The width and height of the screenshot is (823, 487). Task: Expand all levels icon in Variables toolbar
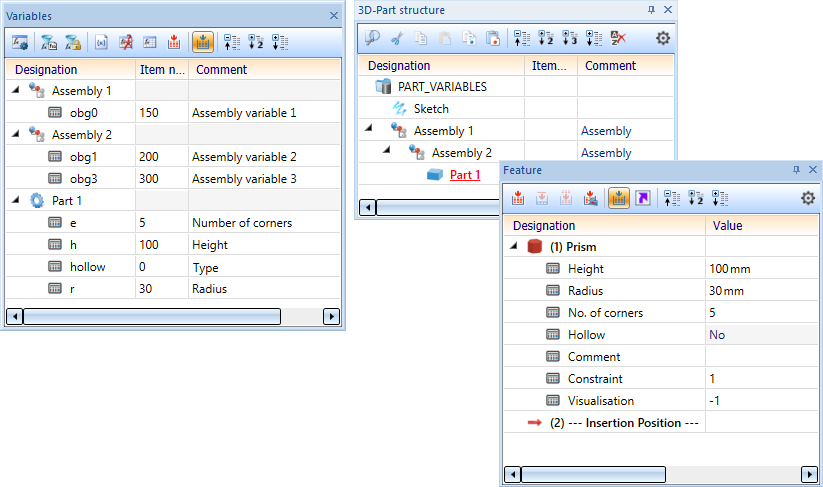[280, 42]
